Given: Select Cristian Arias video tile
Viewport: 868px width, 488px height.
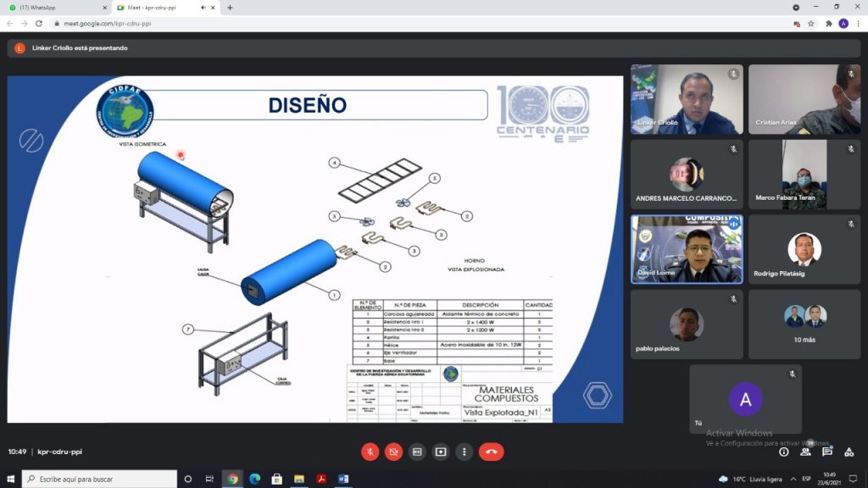Looking at the screenshot, I should click(x=804, y=99).
